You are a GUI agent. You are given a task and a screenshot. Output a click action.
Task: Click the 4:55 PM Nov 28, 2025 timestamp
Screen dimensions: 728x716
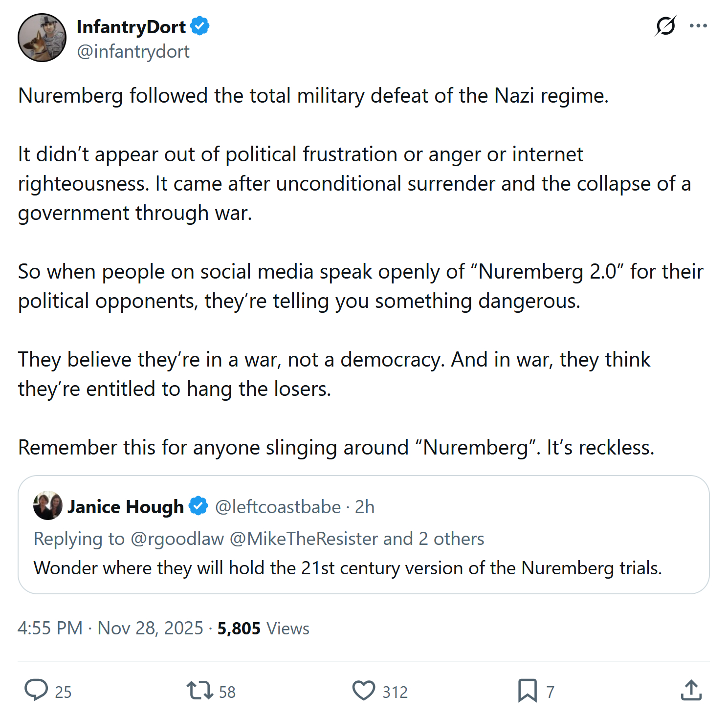pos(110,628)
